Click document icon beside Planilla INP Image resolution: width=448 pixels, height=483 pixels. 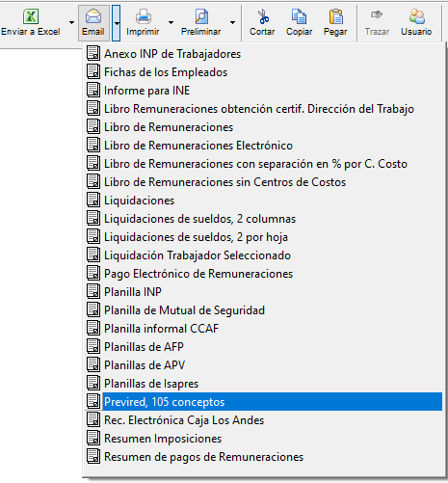click(x=93, y=291)
